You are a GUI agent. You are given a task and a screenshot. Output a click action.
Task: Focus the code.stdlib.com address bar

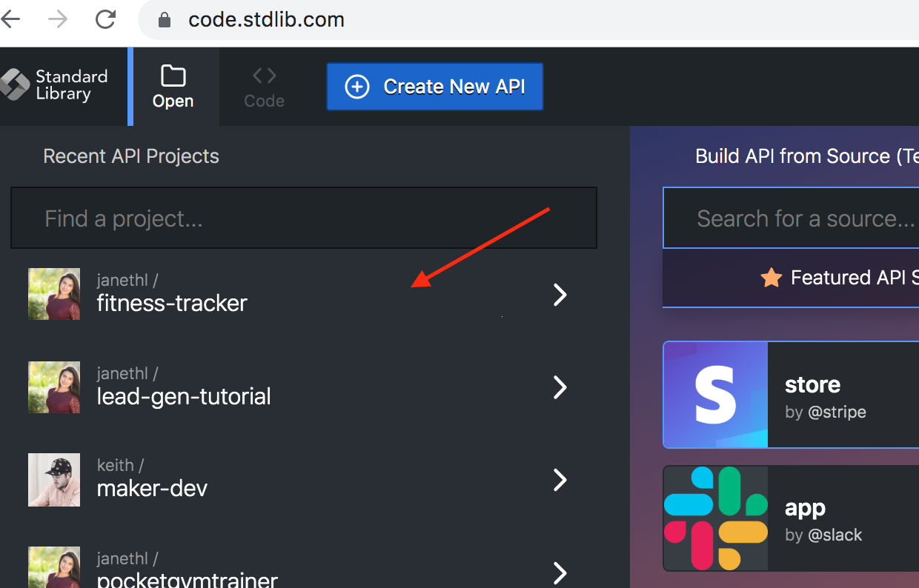click(528, 19)
